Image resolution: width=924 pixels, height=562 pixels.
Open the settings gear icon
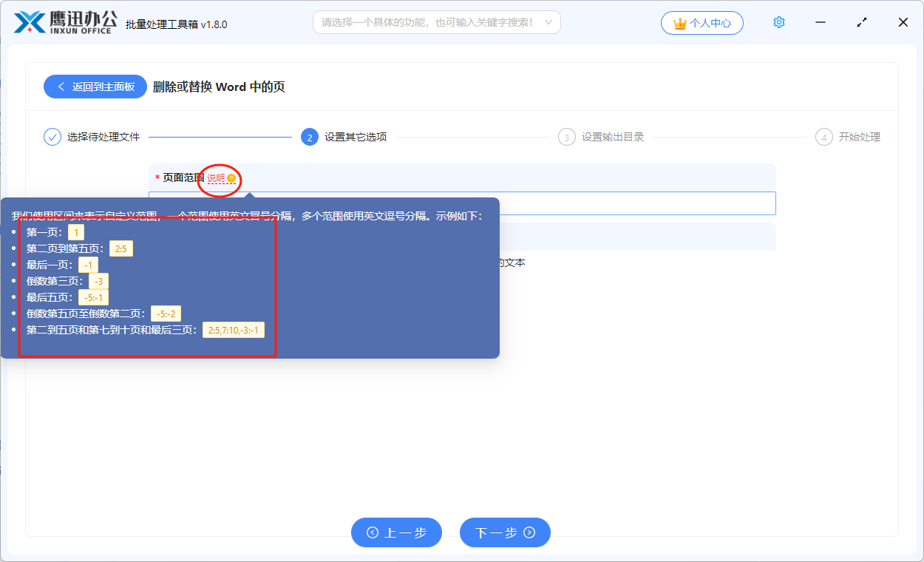[x=778, y=23]
